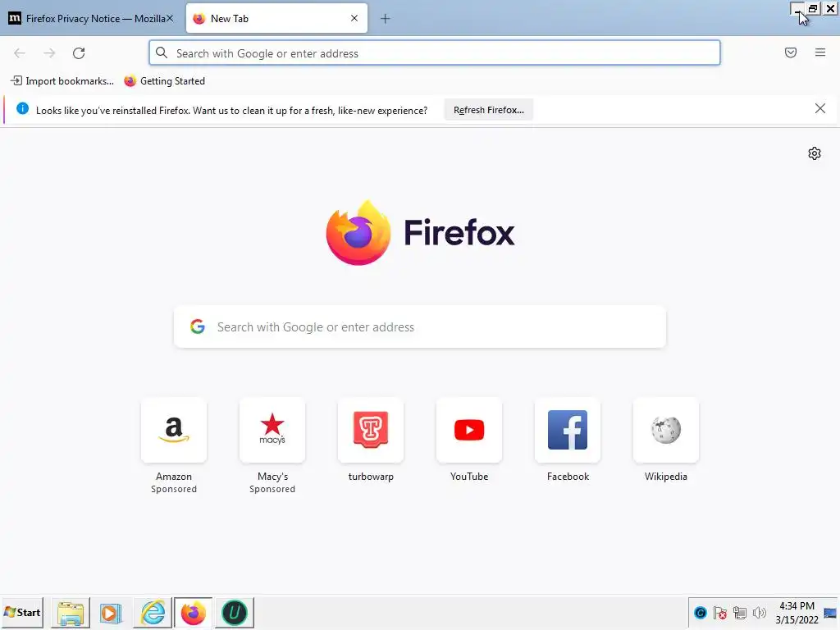Go back with the back arrow
Screen dimensions: 840x630
(x=20, y=53)
